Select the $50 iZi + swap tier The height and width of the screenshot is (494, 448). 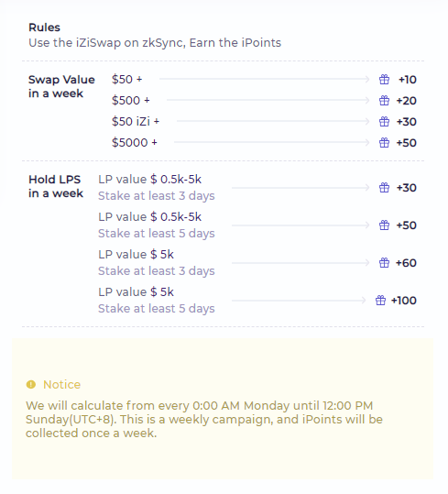[136, 122]
